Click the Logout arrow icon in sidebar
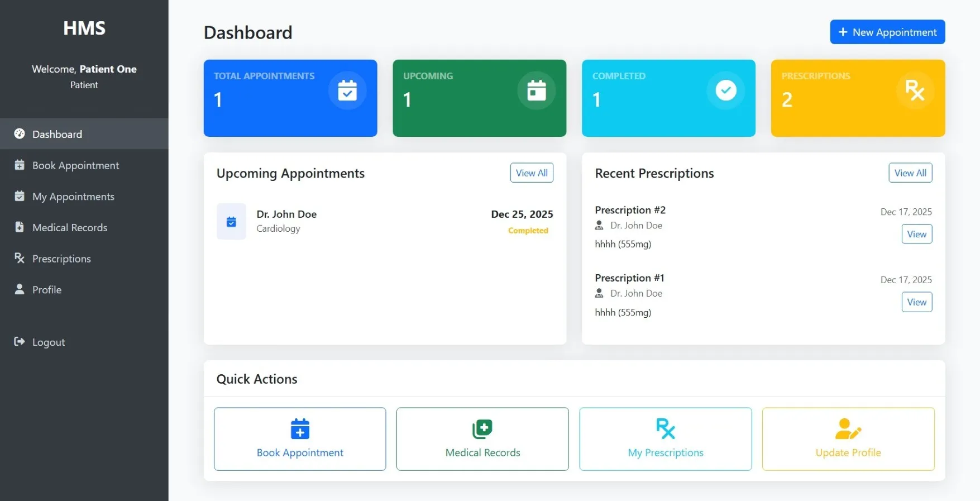This screenshot has width=980, height=501. click(x=20, y=341)
